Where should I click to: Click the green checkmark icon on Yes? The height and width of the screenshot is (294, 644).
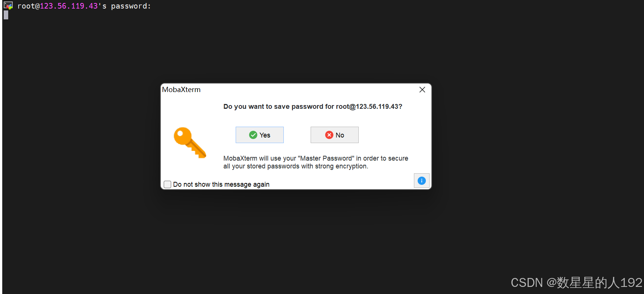pos(253,135)
